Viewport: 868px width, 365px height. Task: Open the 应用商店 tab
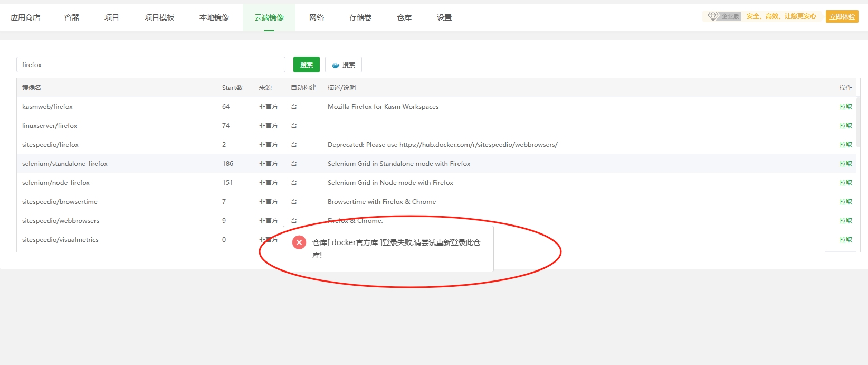point(25,17)
